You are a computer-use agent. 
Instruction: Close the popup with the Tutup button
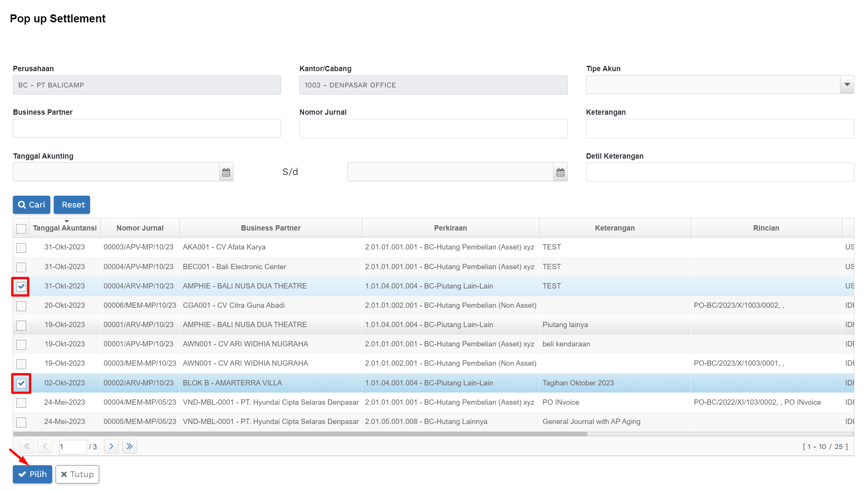(x=77, y=474)
